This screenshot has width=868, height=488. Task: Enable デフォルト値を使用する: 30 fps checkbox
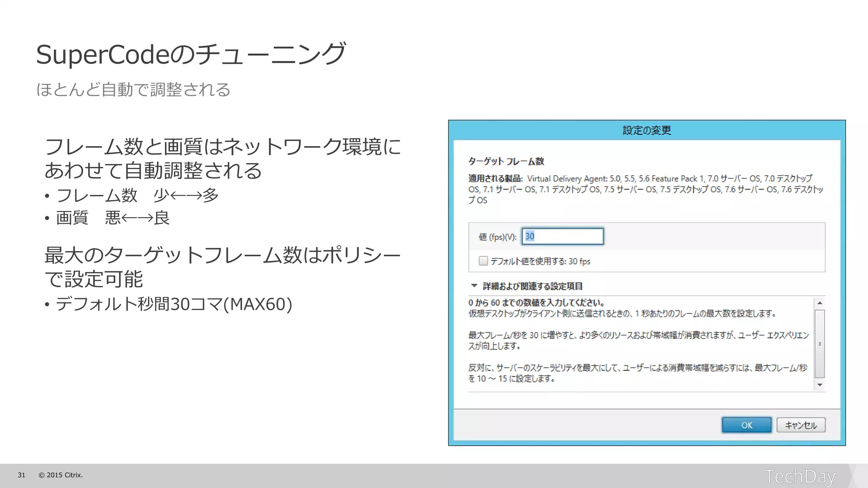pyautogui.click(x=483, y=261)
